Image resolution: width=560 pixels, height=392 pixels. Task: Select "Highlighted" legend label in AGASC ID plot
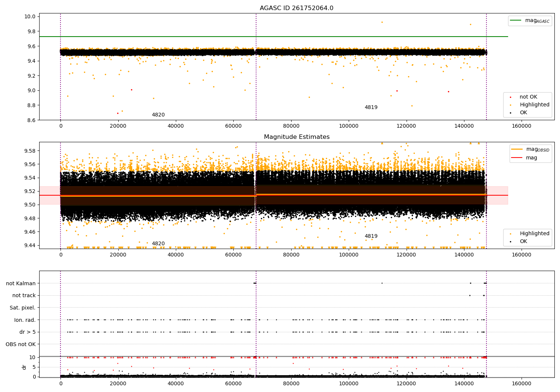pos(535,105)
